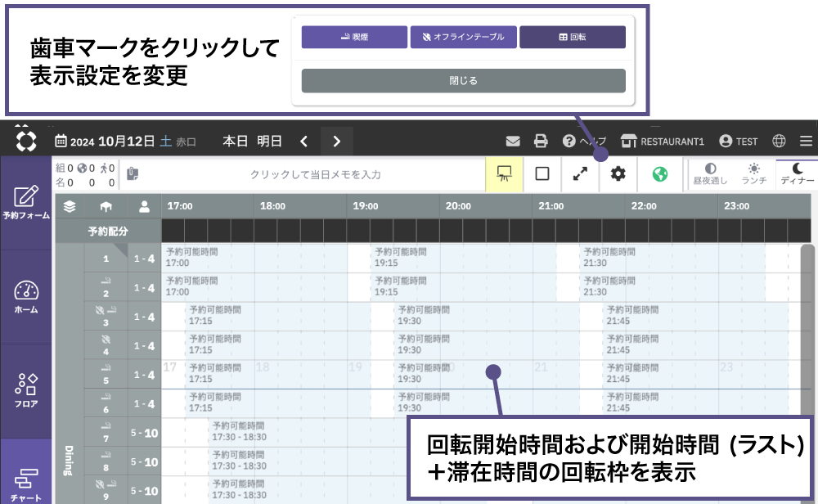Open the language globe icon in header
818x504 pixels.
pos(779,142)
